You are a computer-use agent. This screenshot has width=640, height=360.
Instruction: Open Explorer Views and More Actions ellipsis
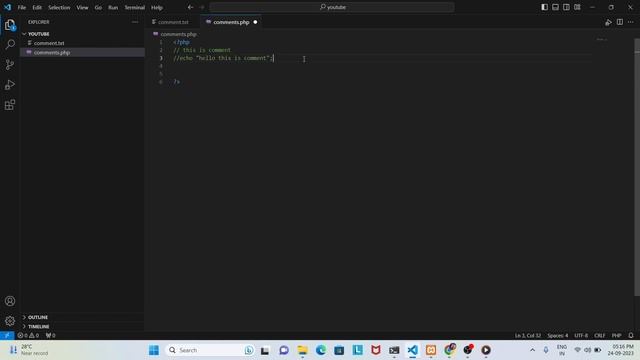[x=135, y=22]
